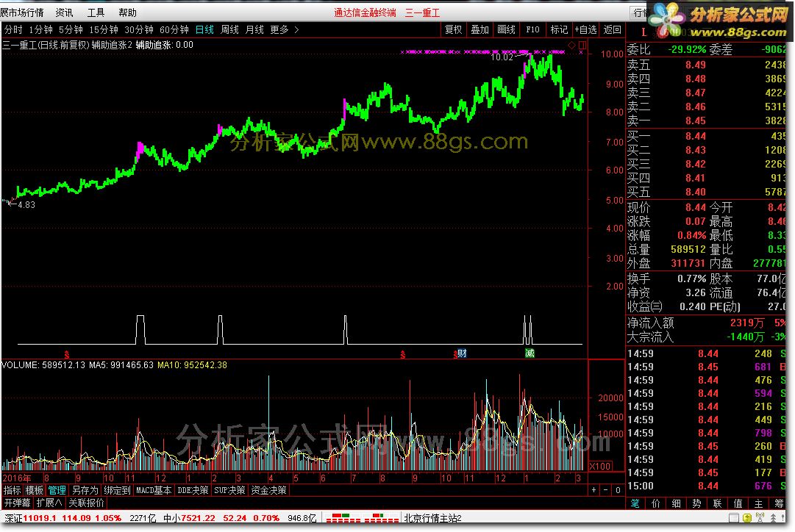
Task: Open the 工具 menu
Action: (x=96, y=12)
